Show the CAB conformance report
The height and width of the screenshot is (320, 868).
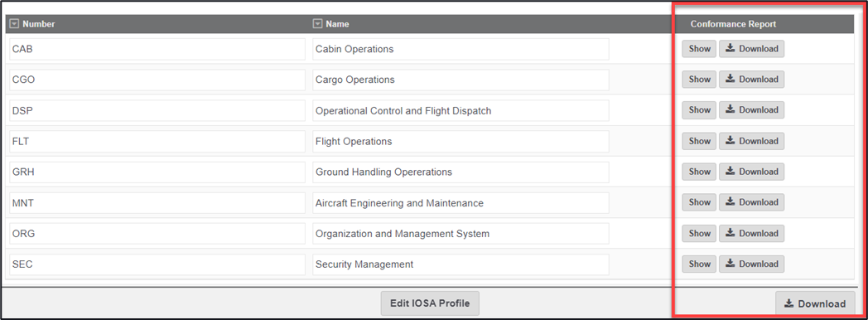pyautogui.click(x=699, y=49)
